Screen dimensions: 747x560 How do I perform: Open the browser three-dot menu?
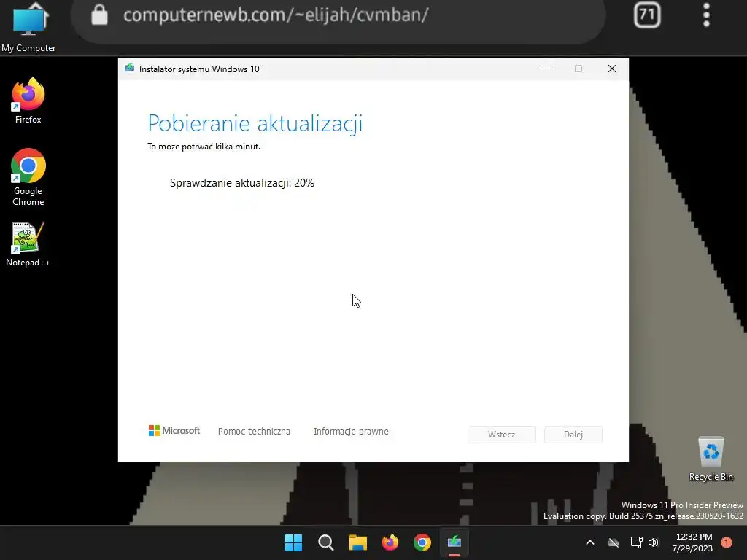click(706, 15)
